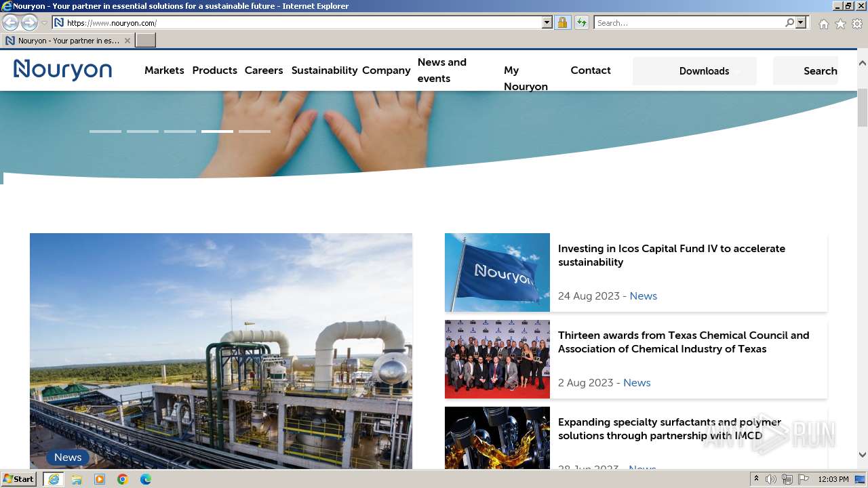Image resolution: width=868 pixels, height=488 pixels.
Task: Click the IE Search input box
Action: click(x=689, y=22)
